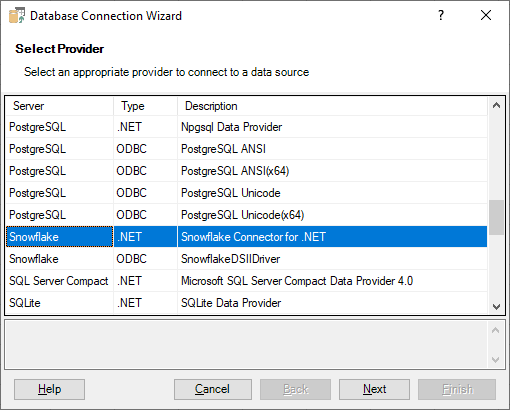Open Help from the bottom button
Viewport: 510px width, 410px height.
pyautogui.click(x=49, y=389)
